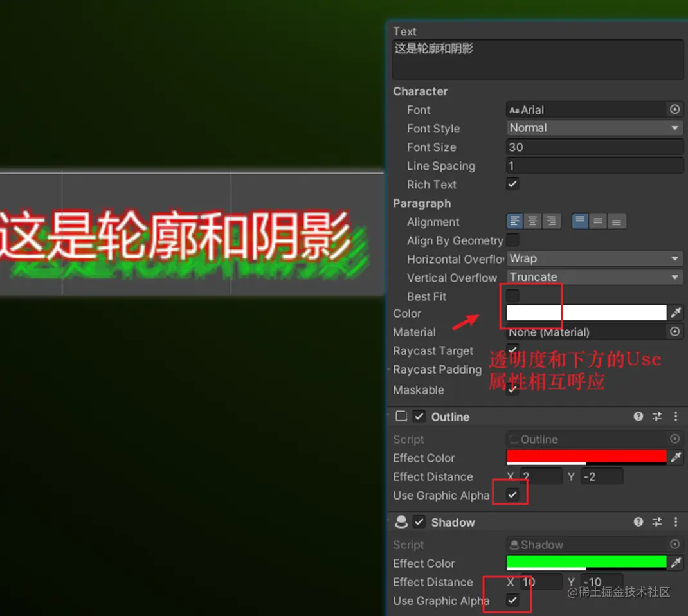The width and height of the screenshot is (688, 616).
Task: Open the Font Style dropdown
Action: click(x=593, y=128)
